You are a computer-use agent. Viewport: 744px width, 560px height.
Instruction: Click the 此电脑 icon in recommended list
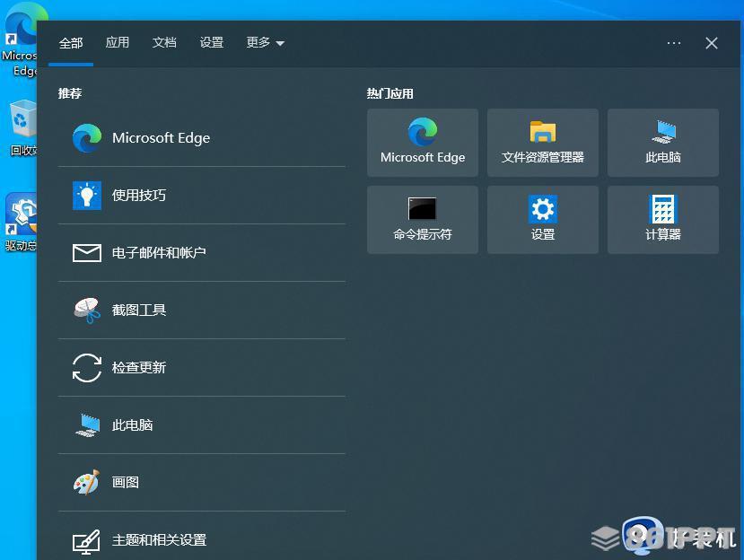tap(87, 425)
